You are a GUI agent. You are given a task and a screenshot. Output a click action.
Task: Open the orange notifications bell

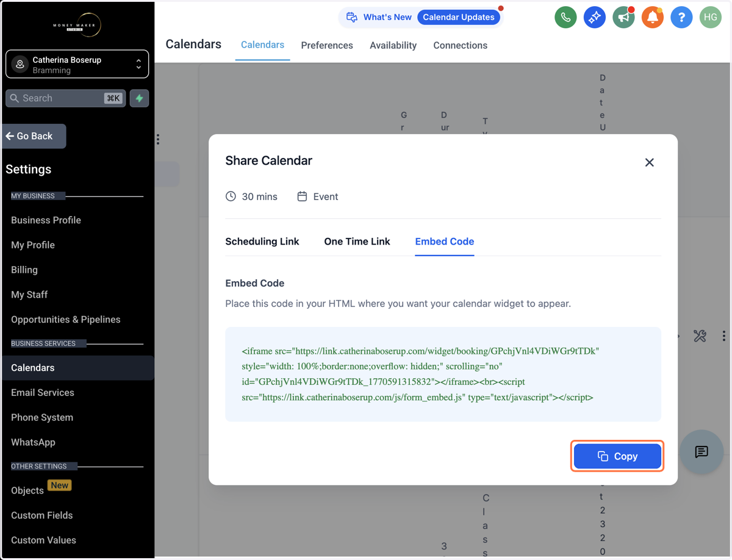tap(652, 17)
